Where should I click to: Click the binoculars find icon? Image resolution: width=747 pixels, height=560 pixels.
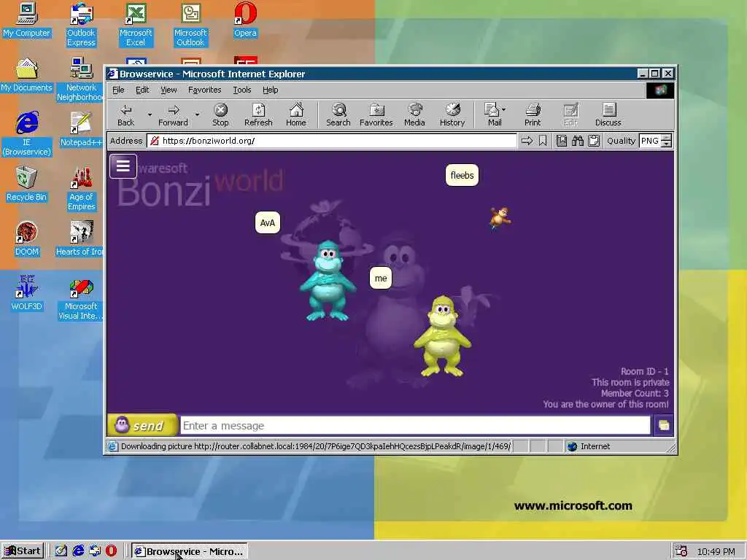point(578,141)
